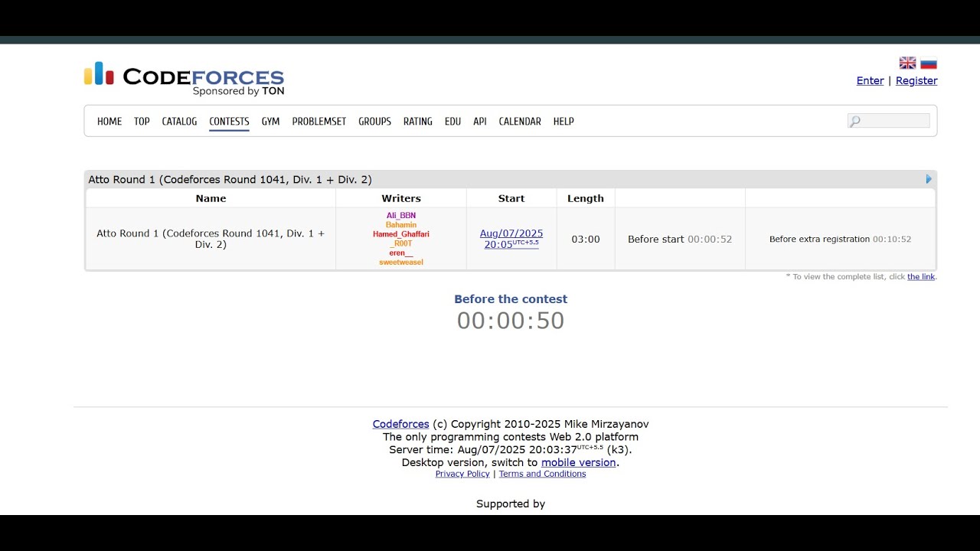Click the search magnifier field
980x551 pixels.
click(x=888, y=121)
